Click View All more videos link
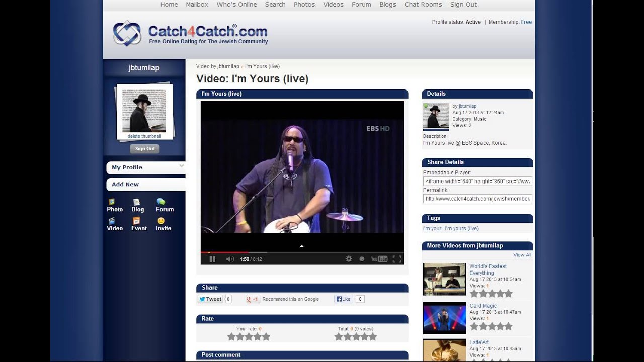 tap(522, 255)
